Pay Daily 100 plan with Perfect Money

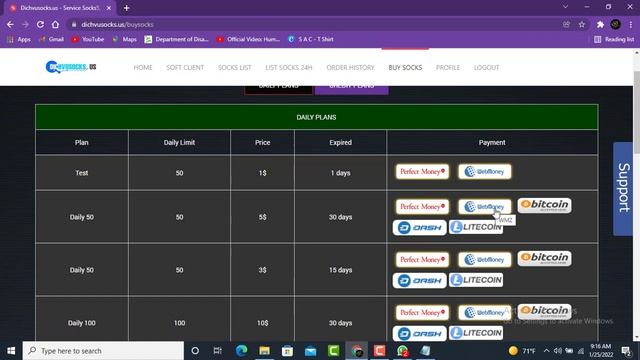pos(422,313)
